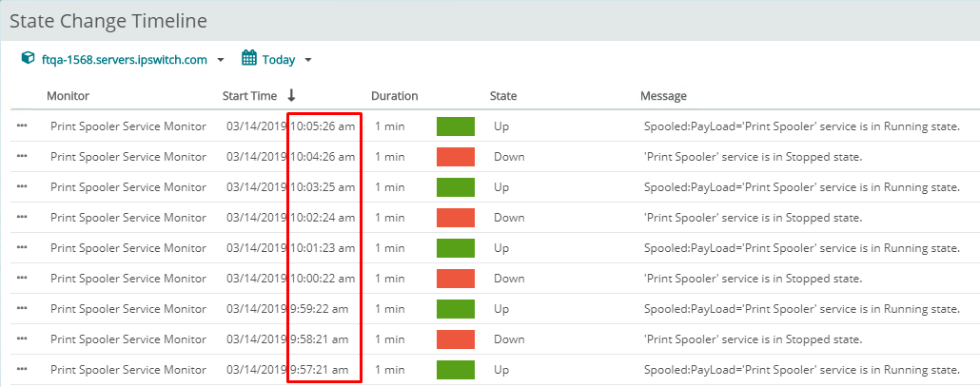Sort by Monitor column header

coord(69,96)
